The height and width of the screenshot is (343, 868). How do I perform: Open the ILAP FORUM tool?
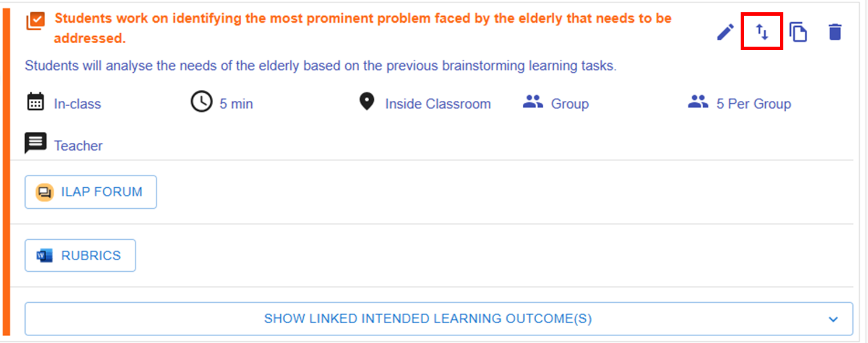point(91,192)
